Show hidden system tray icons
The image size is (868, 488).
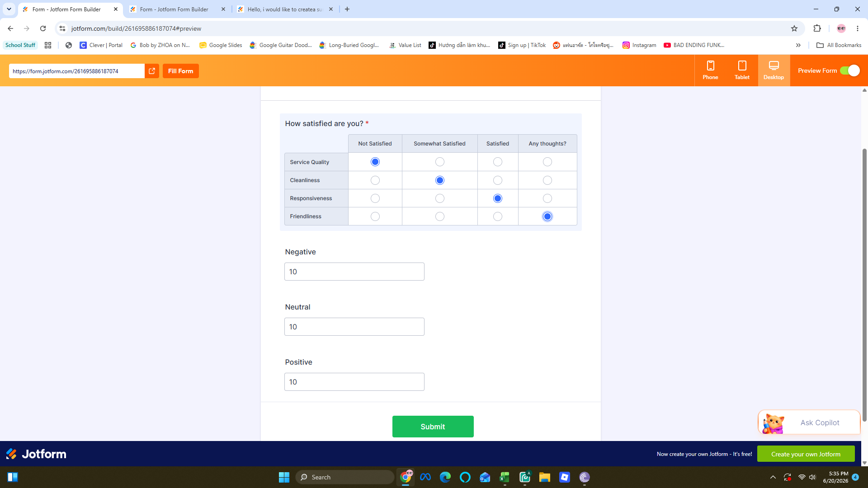773,477
